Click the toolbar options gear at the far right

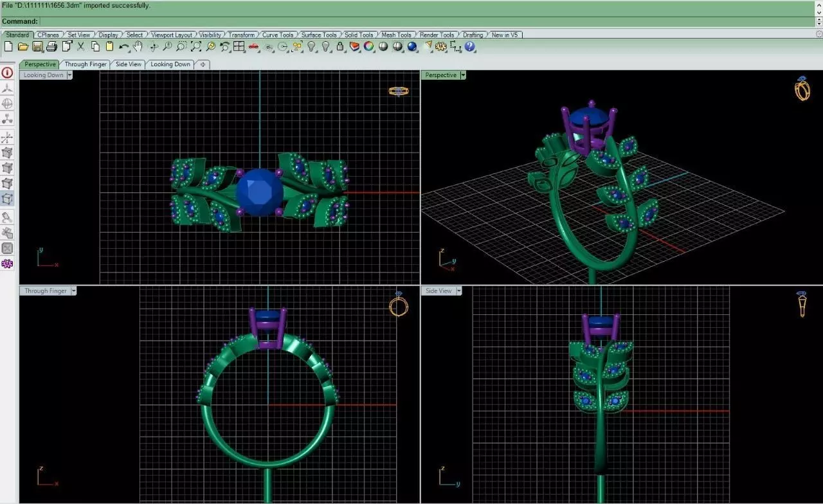tap(818, 35)
